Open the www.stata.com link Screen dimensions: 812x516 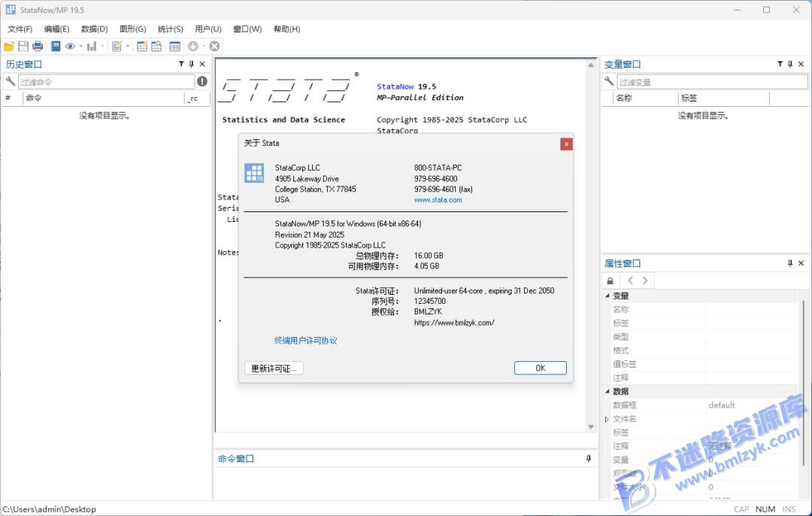tap(438, 200)
